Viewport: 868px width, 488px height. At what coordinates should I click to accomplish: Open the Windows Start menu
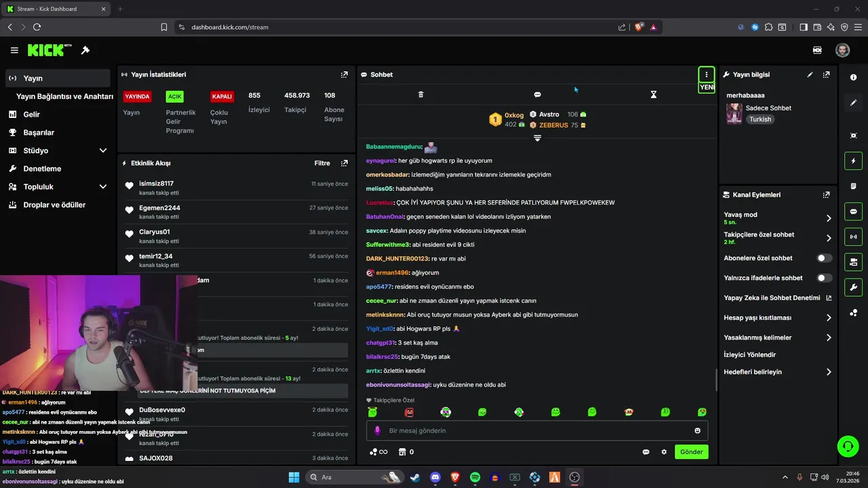click(294, 477)
